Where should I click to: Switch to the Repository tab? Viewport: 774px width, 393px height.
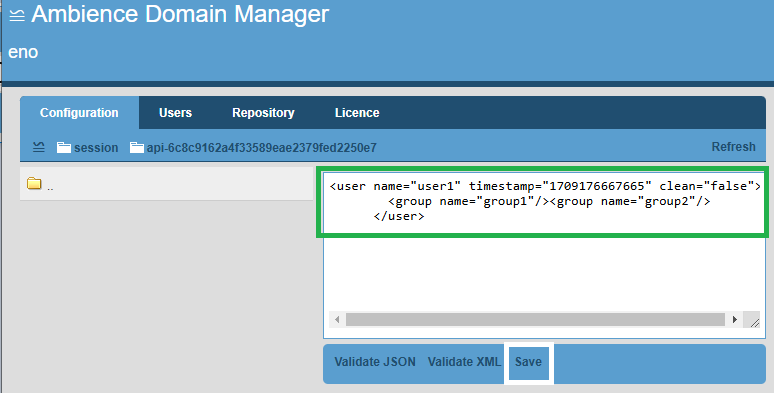click(263, 113)
